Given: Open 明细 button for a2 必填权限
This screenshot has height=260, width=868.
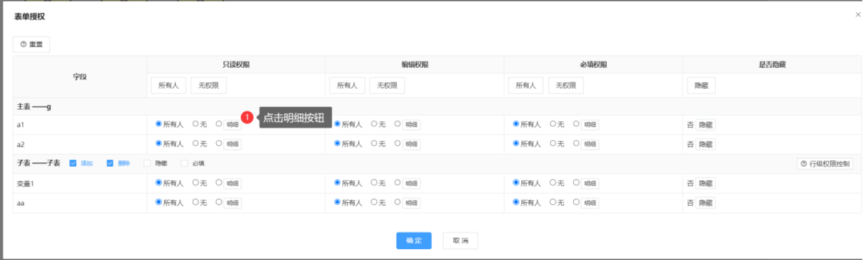Looking at the screenshot, I should pos(590,145).
